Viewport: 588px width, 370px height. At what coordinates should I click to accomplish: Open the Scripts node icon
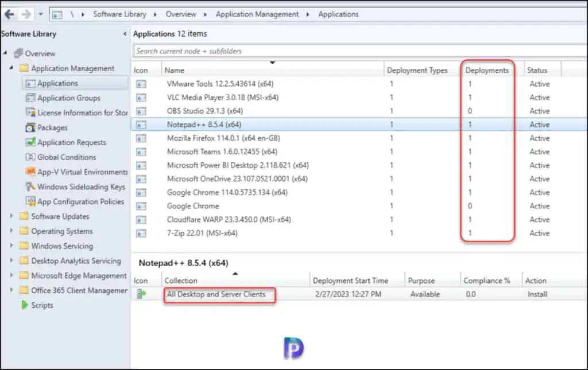tap(24, 305)
